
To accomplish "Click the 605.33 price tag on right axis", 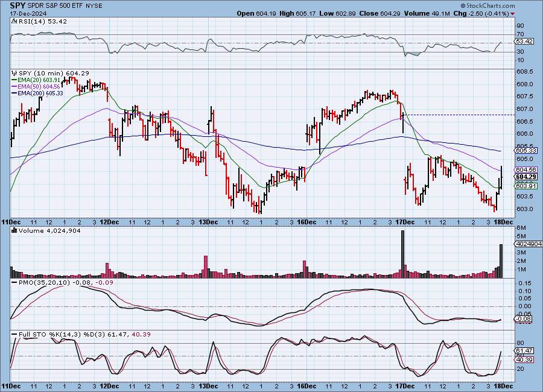I will point(526,150).
